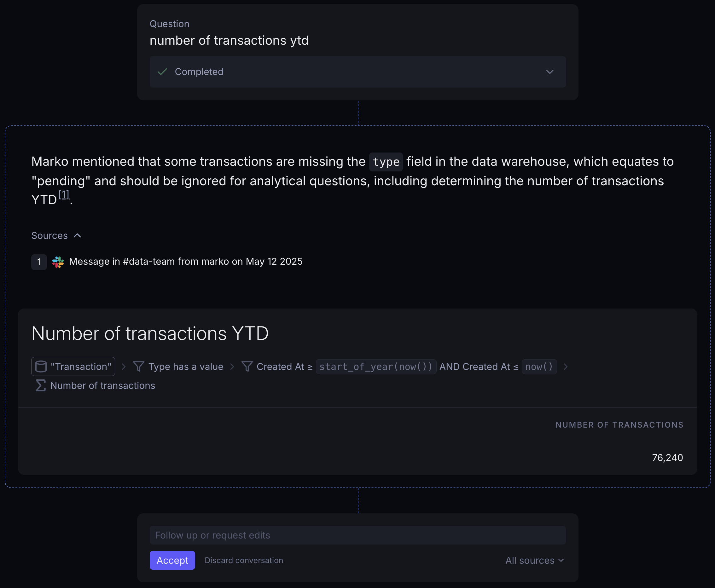Viewport: 715px width, 588px height.
Task: Select Number of transactions summarize step
Action: click(x=103, y=385)
